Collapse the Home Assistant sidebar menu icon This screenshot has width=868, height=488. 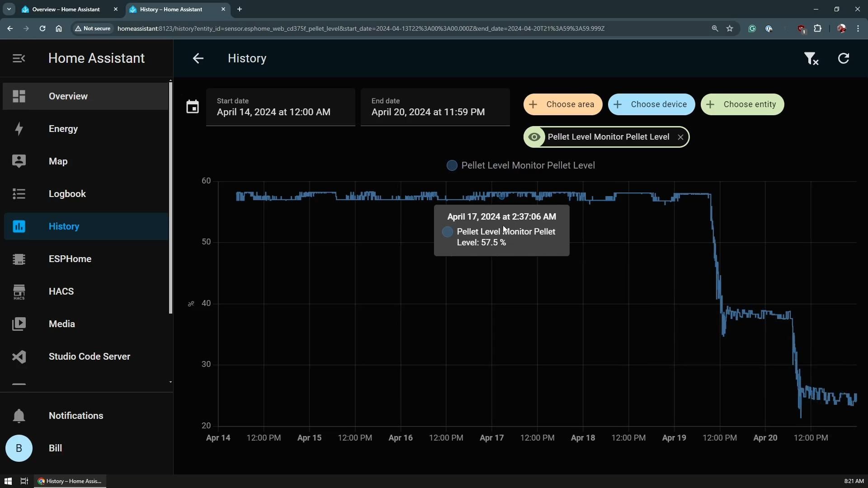19,58
